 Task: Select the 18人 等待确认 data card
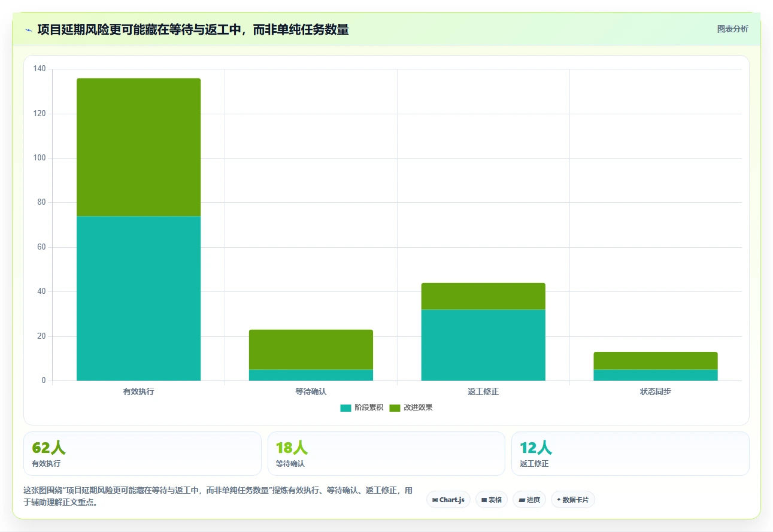(386, 454)
